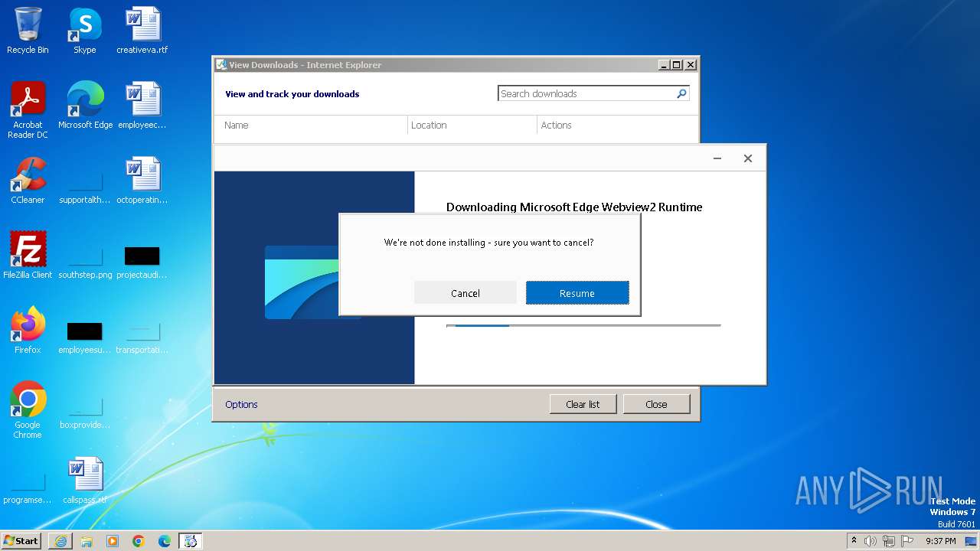This screenshot has height=551, width=980.
Task: Click the search magnifier icon
Action: 681,93
